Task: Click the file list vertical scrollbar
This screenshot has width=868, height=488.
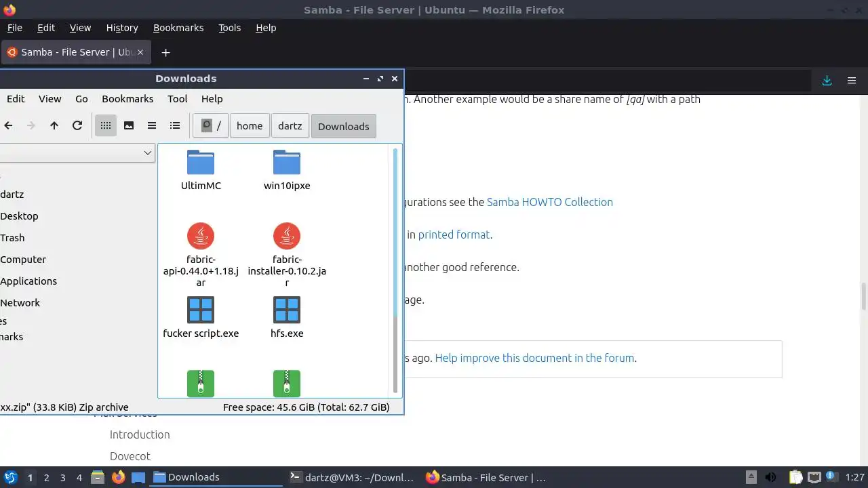Action: pyautogui.click(x=396, y=270)
